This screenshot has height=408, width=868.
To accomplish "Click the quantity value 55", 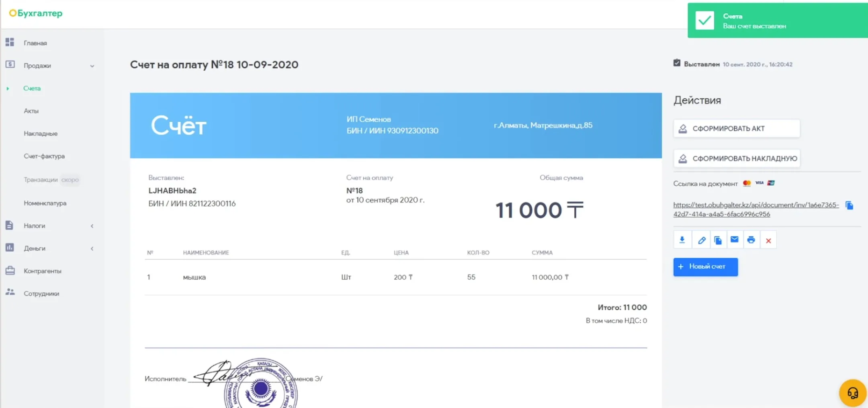I will point(471,277).
